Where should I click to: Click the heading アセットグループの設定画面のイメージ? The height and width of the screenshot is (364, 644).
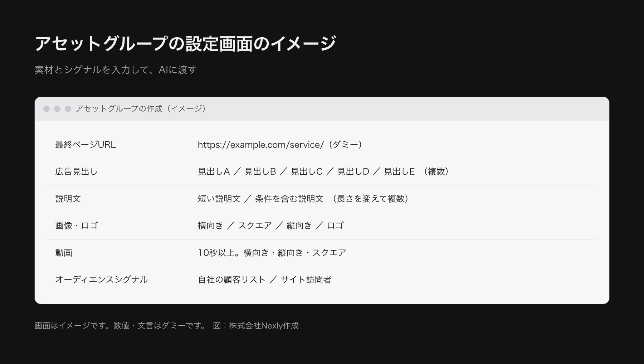click(185, 43)
